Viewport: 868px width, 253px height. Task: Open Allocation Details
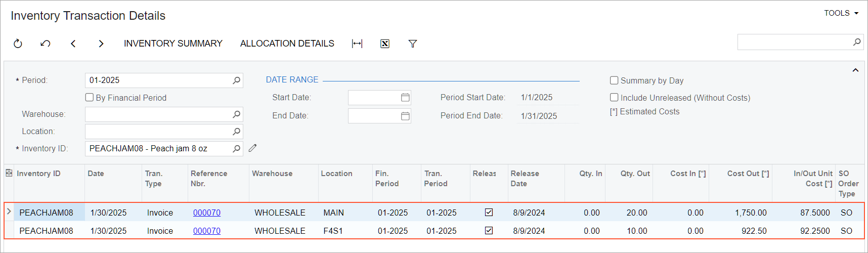[287, 44]
